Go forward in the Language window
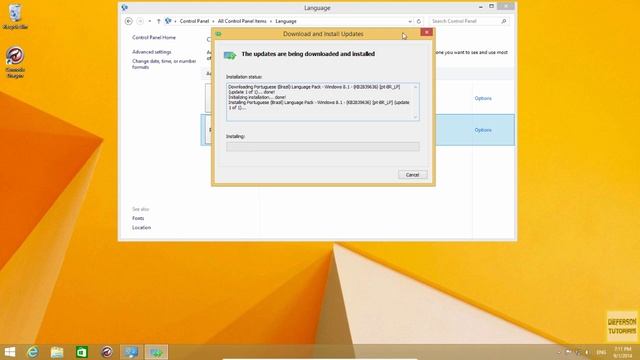 click(x=140, y=21)
